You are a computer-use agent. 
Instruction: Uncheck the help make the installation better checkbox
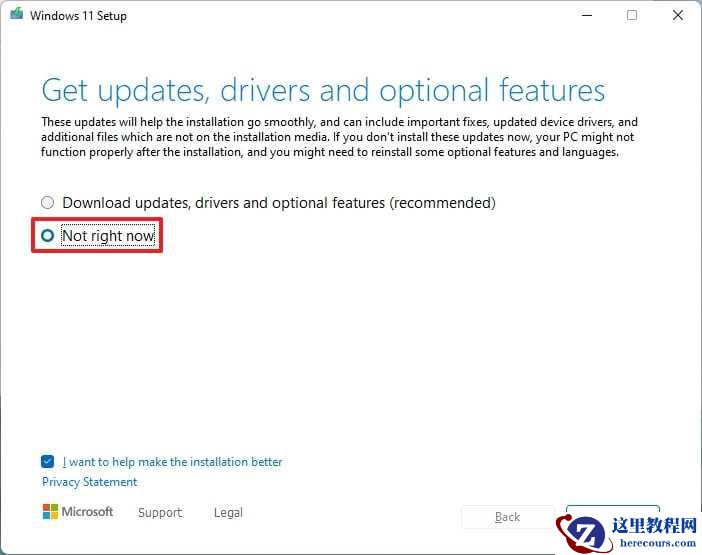click(47, 461)
